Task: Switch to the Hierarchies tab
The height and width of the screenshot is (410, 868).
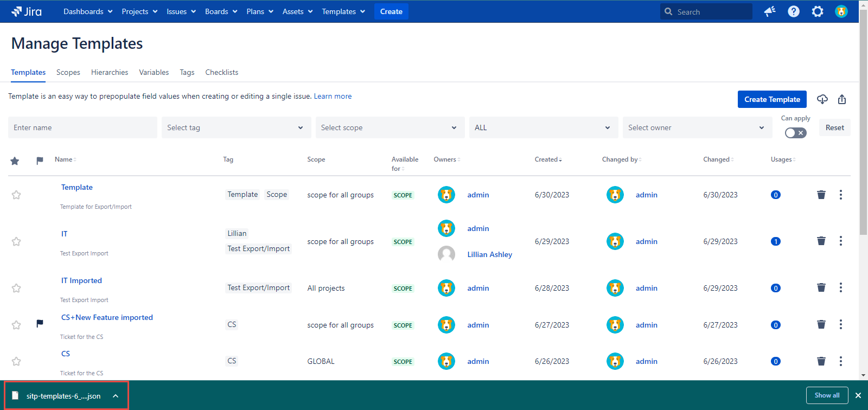Action: [x=110, y=72]
